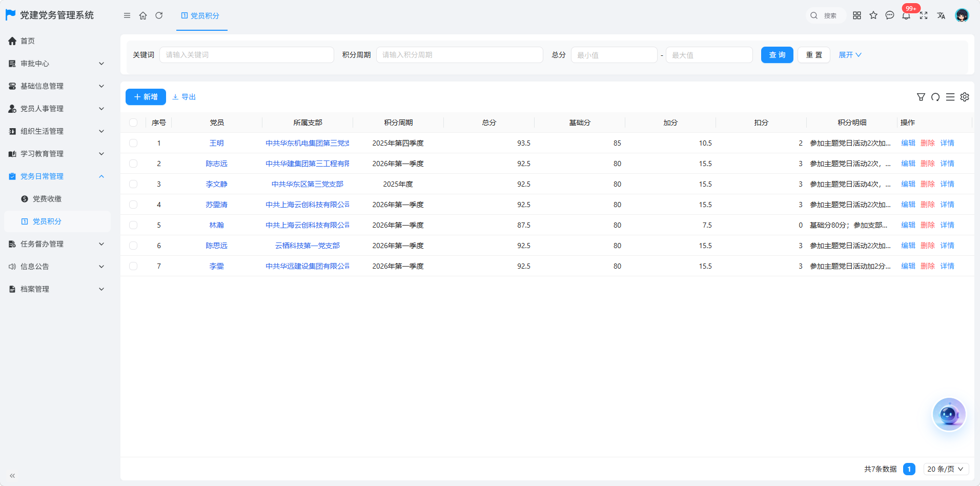980x486 pixels.
Task: Click the table filter funnel icon
Action: point(921,97)
